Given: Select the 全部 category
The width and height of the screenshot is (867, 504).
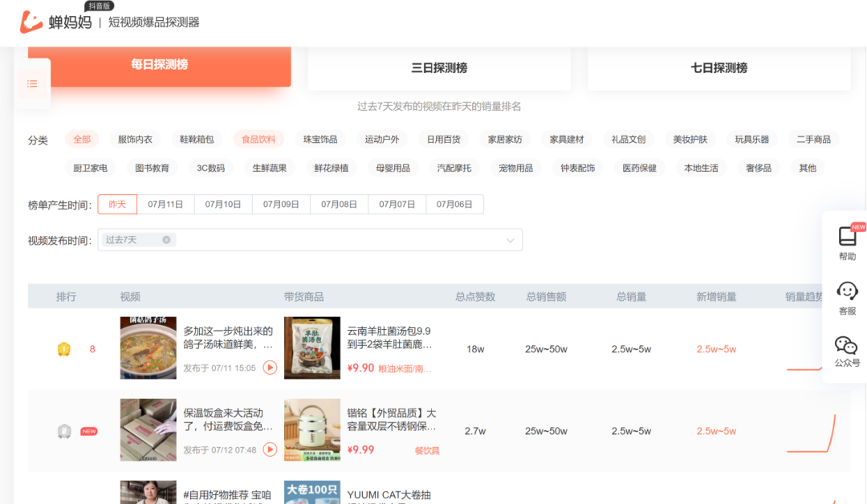Looking at the screenshot, I should pyautogui.click(x=82, y=140).
